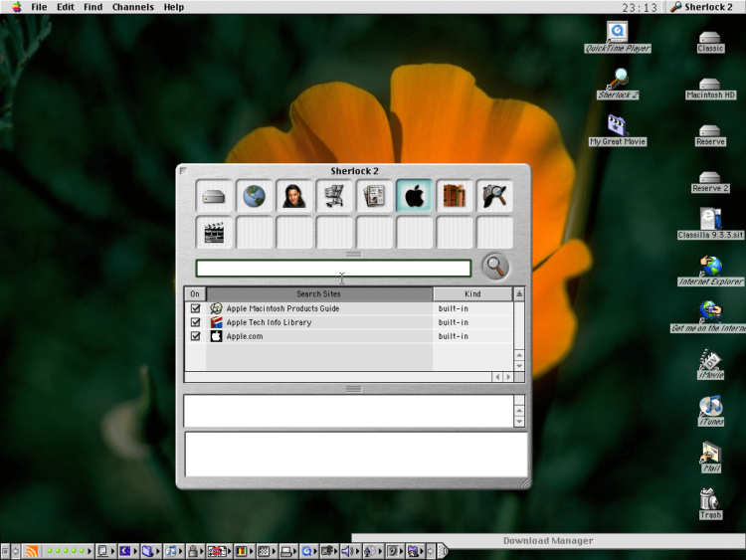
Task: Select the Internet globe channel
Action: (x=254, y=196)
